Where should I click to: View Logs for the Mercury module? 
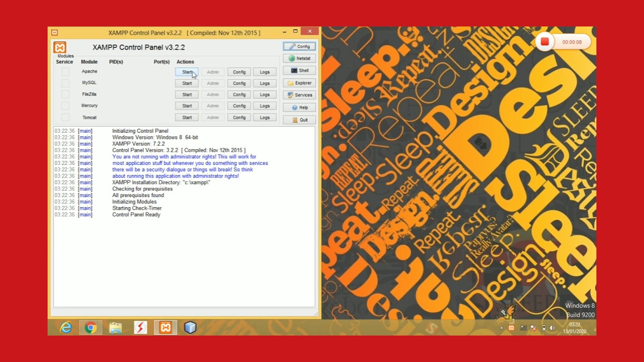point(265,106)
